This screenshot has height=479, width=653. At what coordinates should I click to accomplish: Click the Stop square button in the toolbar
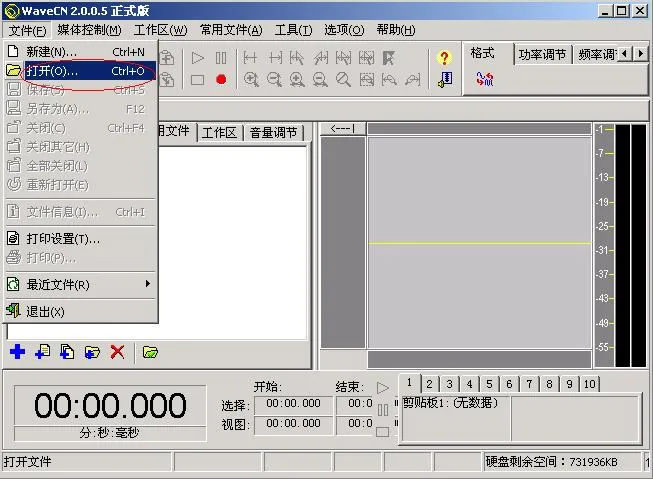[x=197, y=80]
